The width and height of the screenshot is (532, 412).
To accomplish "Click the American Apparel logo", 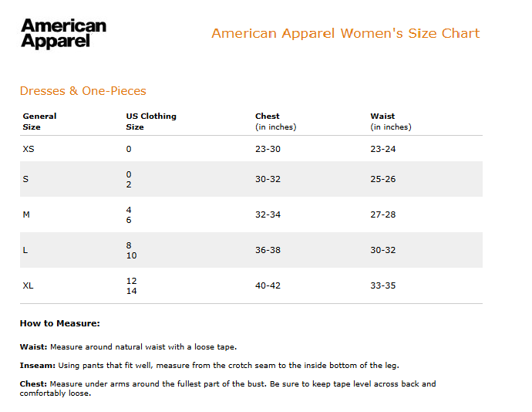I will [63, 34].
